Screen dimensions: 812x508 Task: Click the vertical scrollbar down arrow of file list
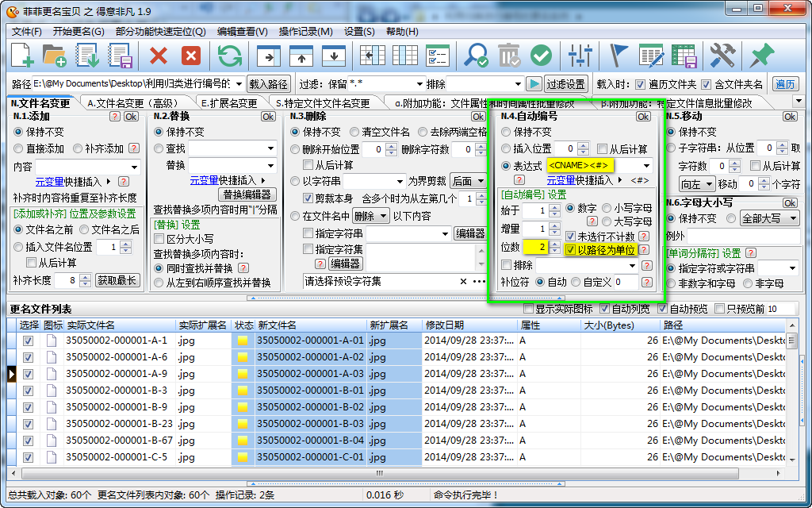point(792,460)
